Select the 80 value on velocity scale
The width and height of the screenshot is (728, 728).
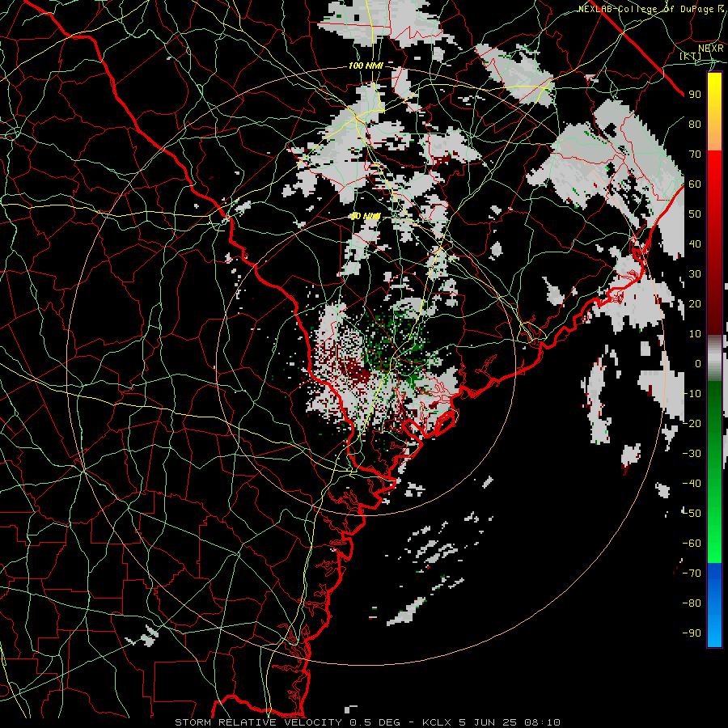click(x=695, y=125)
